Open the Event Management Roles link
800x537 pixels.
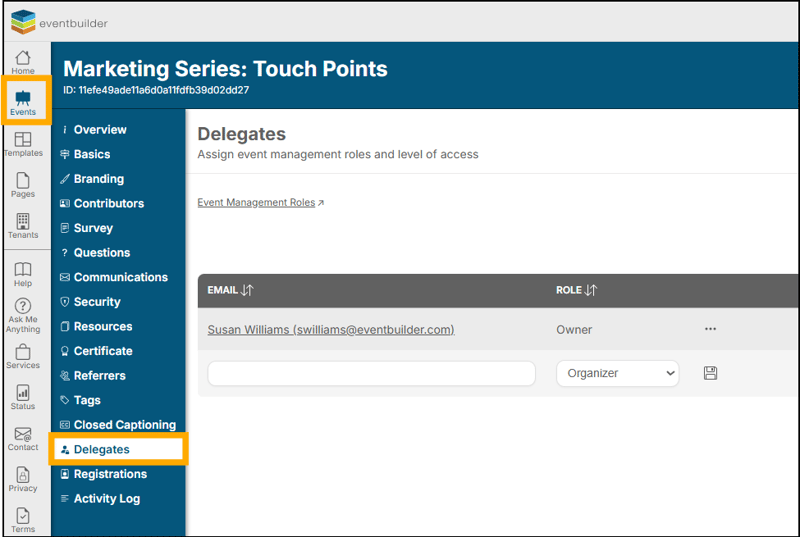point(257,202)
